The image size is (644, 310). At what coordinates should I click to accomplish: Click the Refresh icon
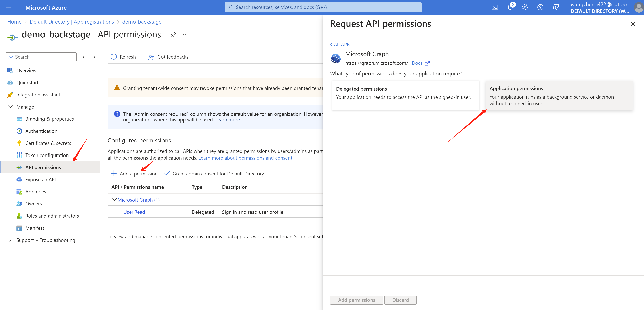pos(114,57)
